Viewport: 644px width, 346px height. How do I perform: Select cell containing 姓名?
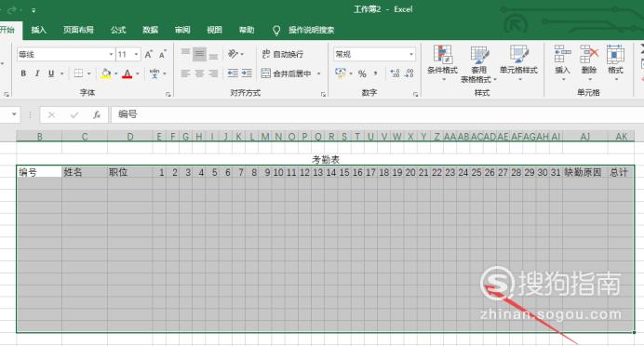pos(84,172)
